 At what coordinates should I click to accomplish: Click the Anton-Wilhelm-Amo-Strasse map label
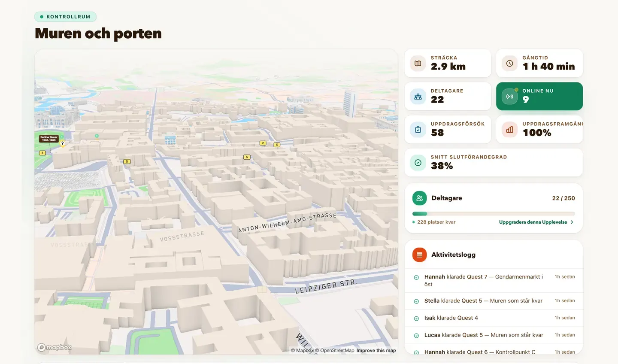point(288,222)
